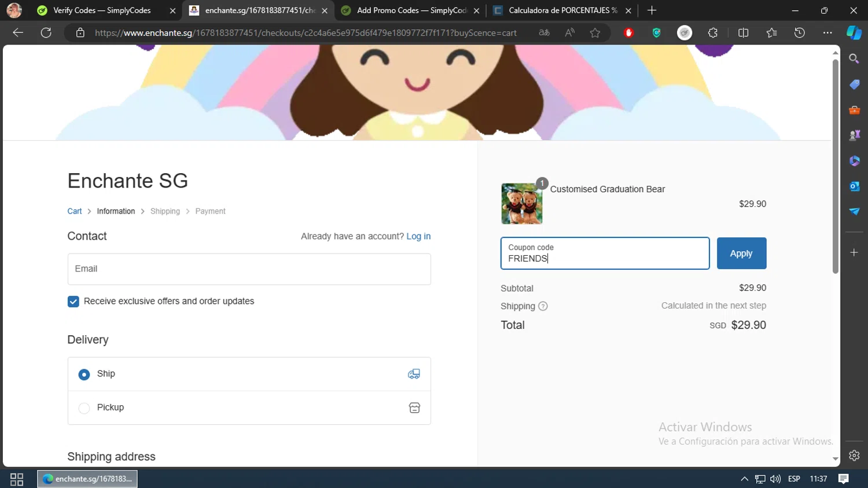This screenshot has height=488, width=868.
Task: Open the sidebar Search icon
Action: coord(854,58)
